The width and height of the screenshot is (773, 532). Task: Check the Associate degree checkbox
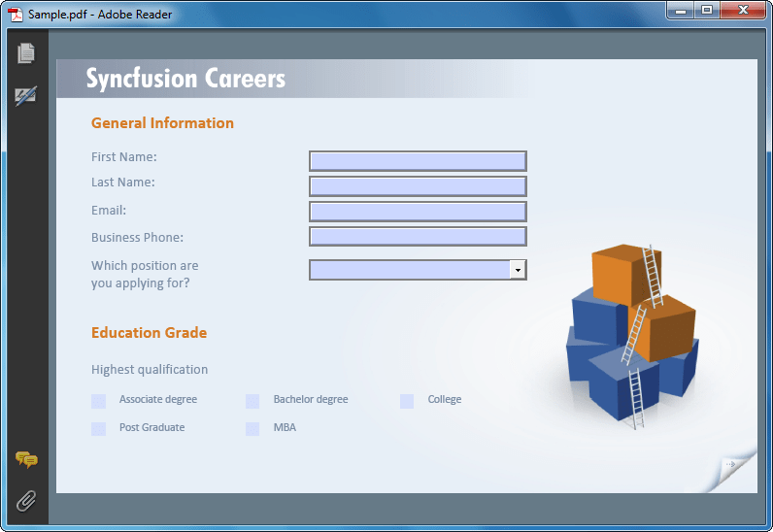tap(99, 401)
